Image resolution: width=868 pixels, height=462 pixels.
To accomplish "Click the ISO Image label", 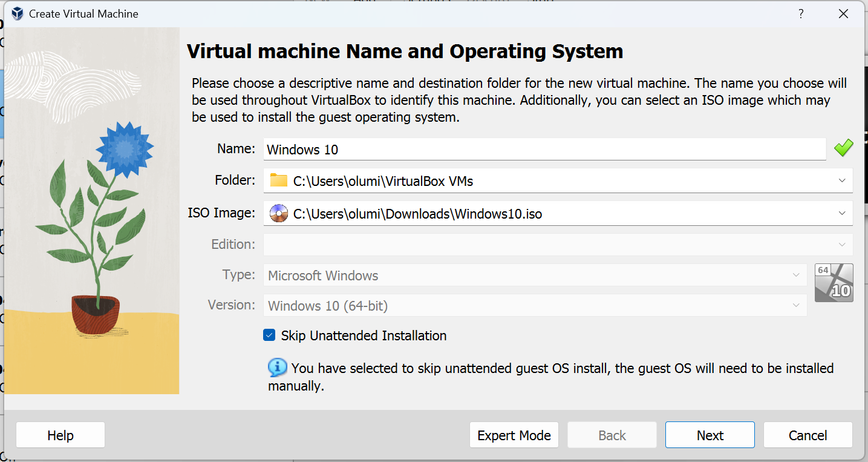I will click(221, 213).
